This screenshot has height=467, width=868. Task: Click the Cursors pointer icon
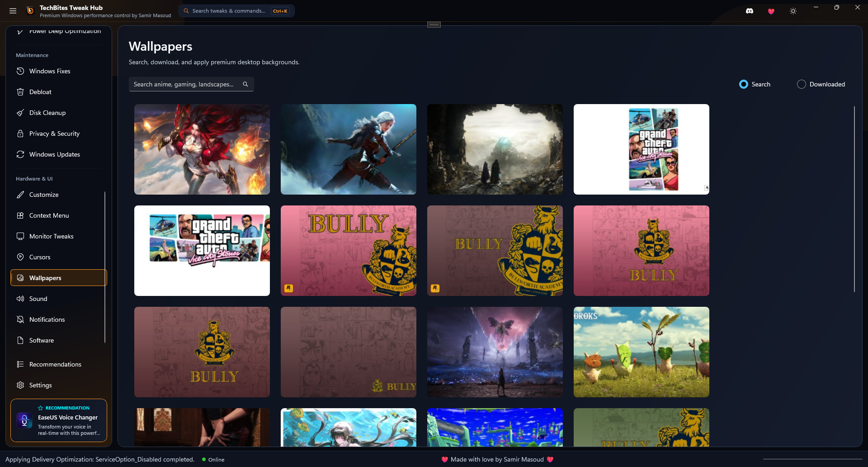coord(20,257)
